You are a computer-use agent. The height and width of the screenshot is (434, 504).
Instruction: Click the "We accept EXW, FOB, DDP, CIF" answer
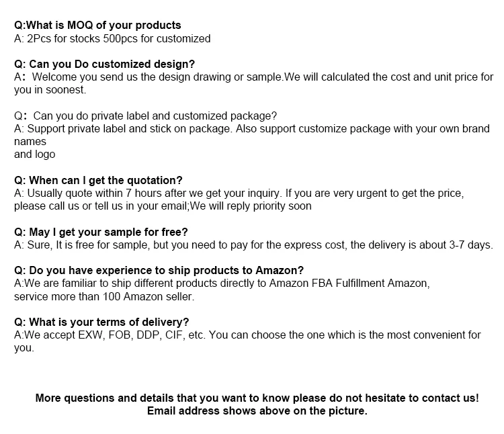(247, 335)
